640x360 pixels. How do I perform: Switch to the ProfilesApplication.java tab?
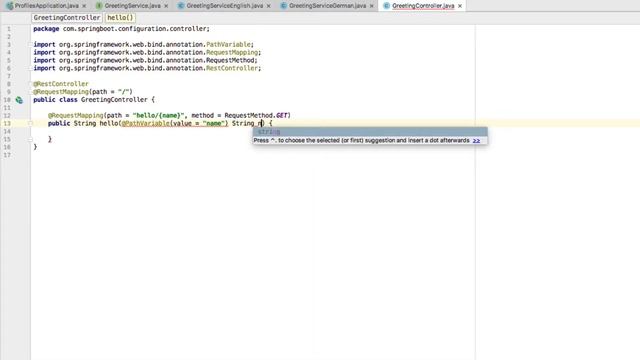pos(47,6)
